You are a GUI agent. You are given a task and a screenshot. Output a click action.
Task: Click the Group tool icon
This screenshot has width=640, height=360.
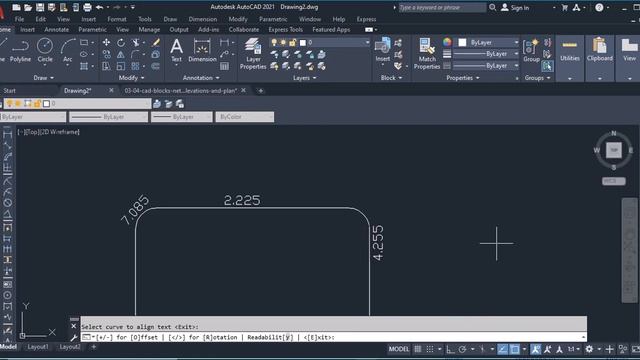tap(531, 50)
